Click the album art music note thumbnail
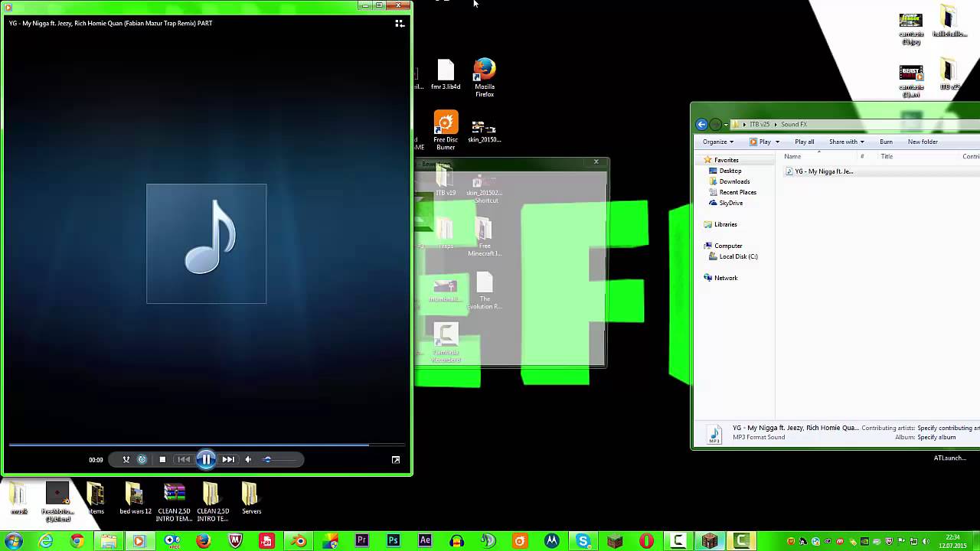 [207, 243]
